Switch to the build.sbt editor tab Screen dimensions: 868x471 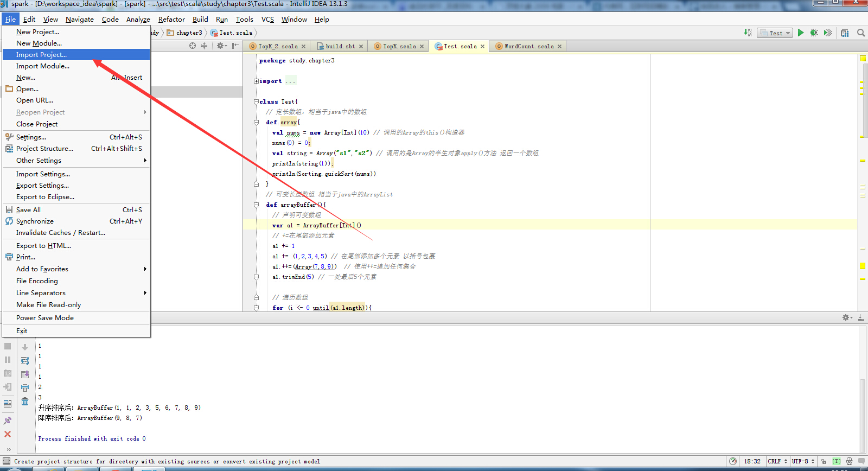coord(340,46)
